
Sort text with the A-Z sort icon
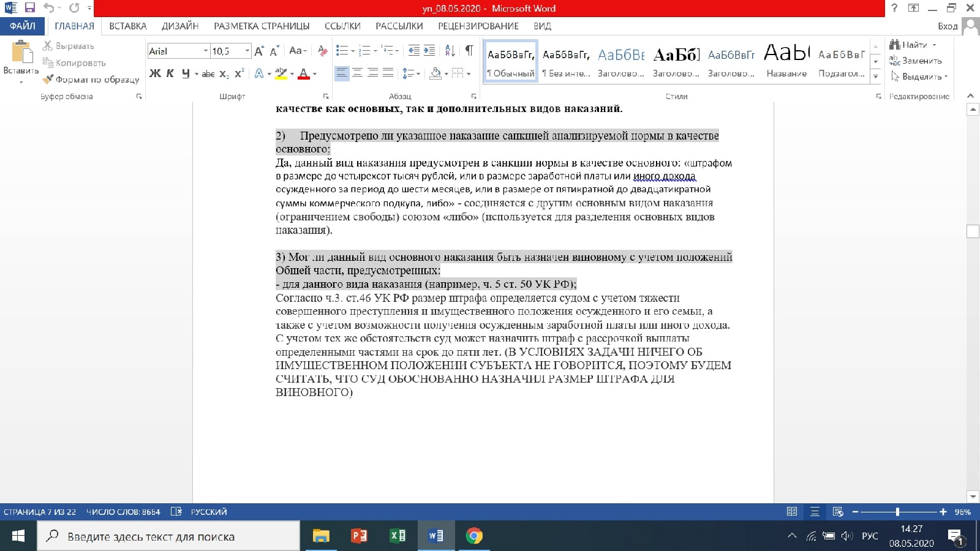pyautogui.click(x=450, y=51)
